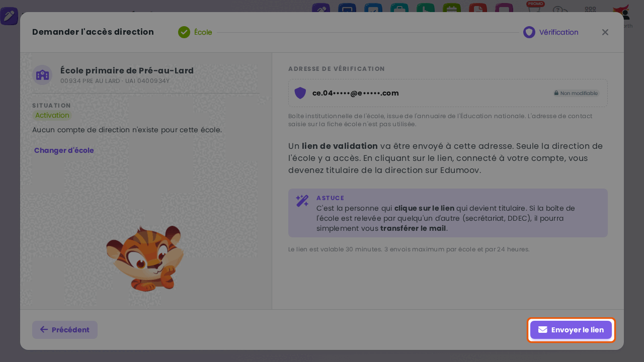Click the Non modifiable lock badge
Viewport: 644px width, 362px height.
pyautogui.click(x=576, y=93)
